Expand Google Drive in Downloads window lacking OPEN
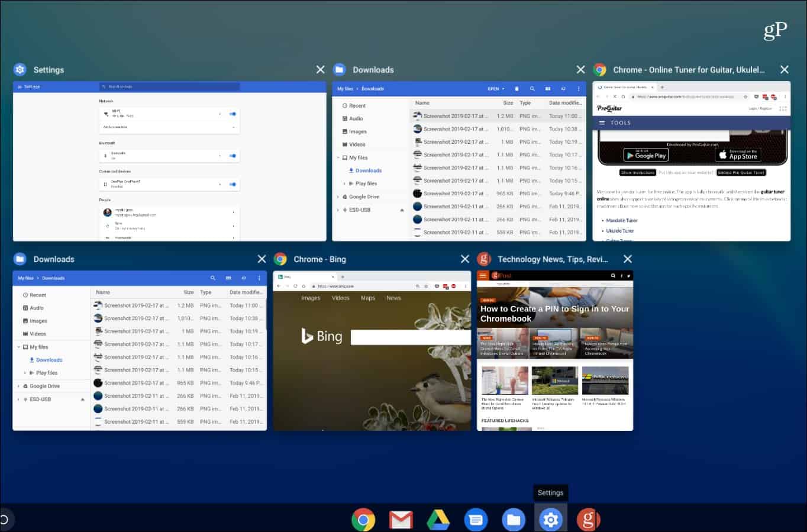 19,386
